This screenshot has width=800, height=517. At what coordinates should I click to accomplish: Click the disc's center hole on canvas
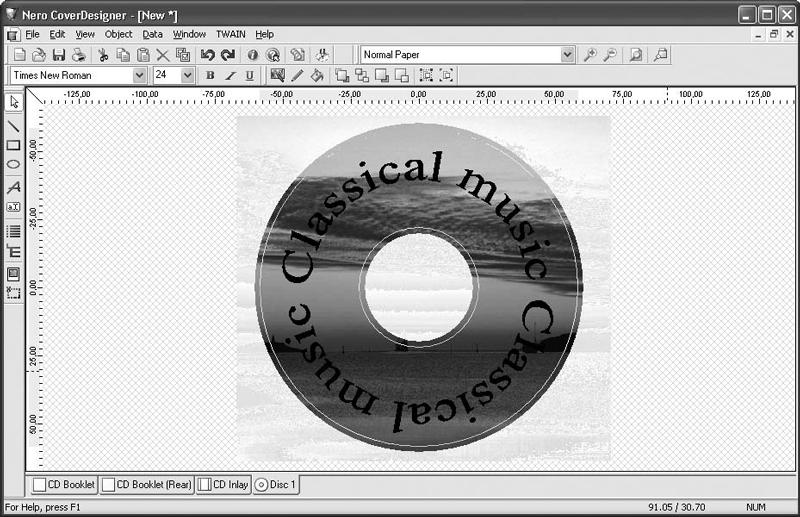pyautogui.click(x=418, y=282)
